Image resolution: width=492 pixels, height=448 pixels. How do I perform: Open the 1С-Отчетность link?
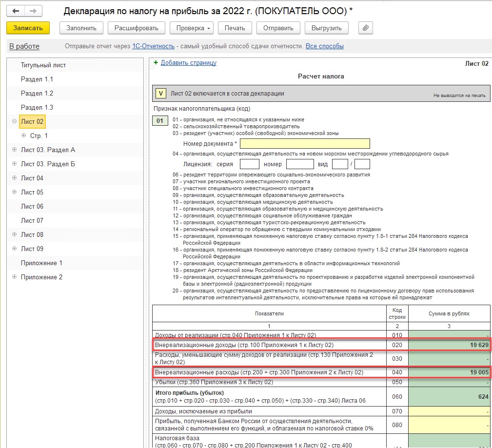153,46
